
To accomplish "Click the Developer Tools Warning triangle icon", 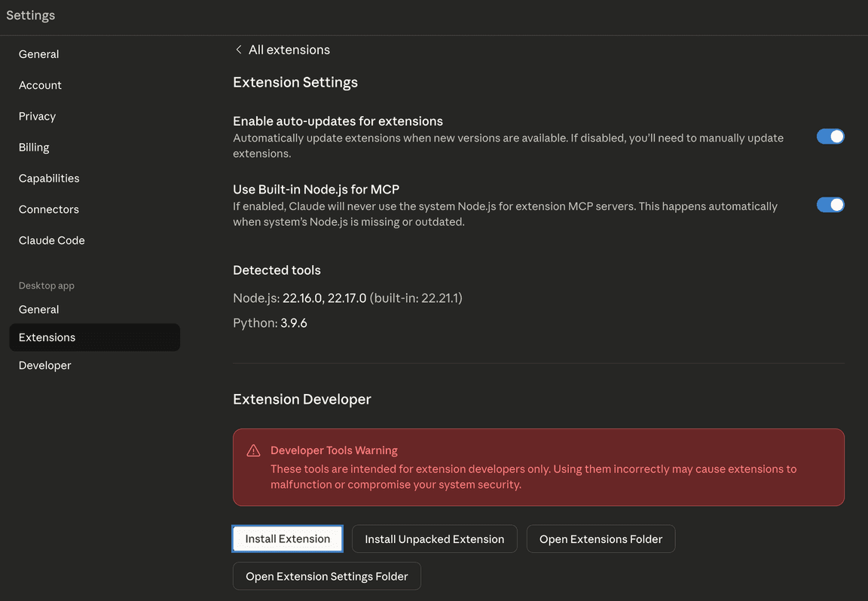I will [254, 451].
